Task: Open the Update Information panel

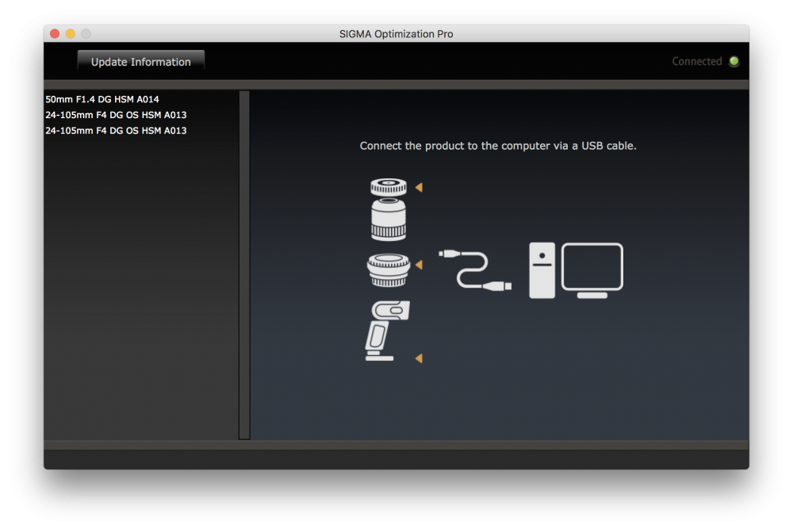Action: click(x=141, y=61)
